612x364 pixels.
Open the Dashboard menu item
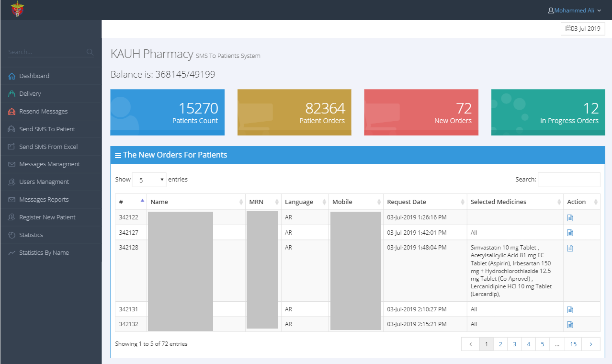pos(51,76)
